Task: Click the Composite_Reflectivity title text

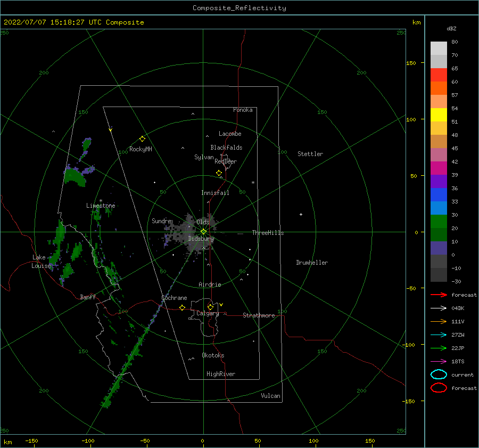Action: coord(240,8)
